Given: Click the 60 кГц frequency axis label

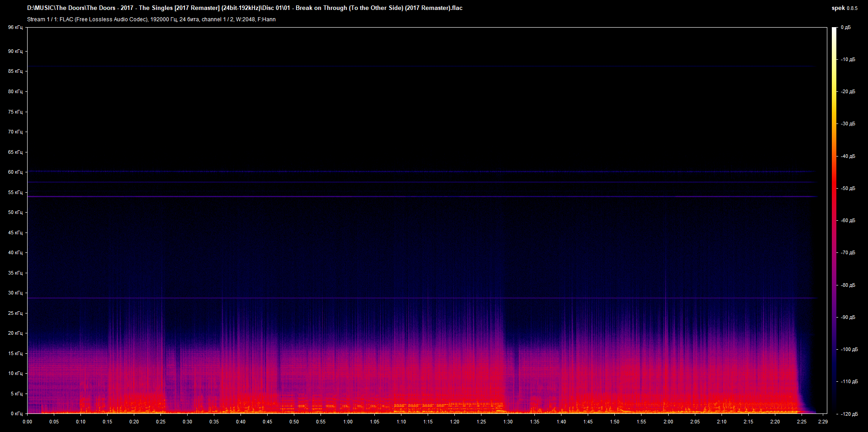Looking at the screenshot, I should 15,172.
